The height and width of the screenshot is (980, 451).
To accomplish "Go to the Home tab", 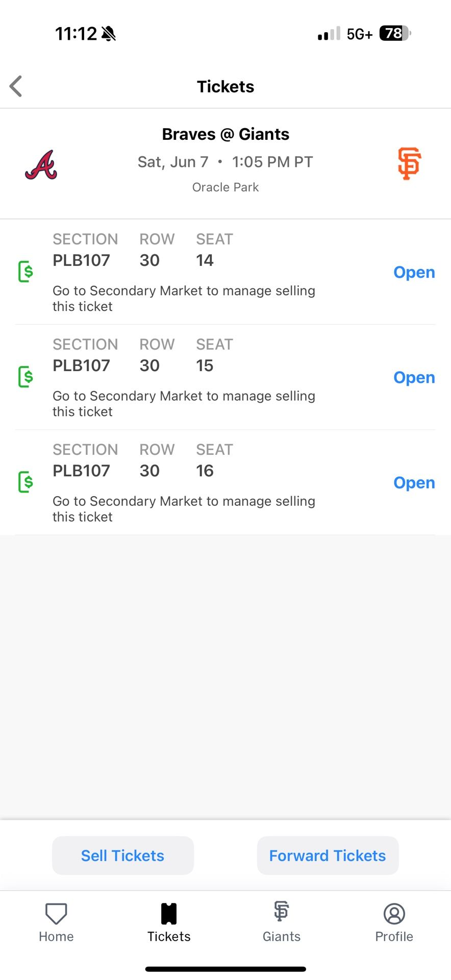I will pyautogui.click(x=56, y=923).
